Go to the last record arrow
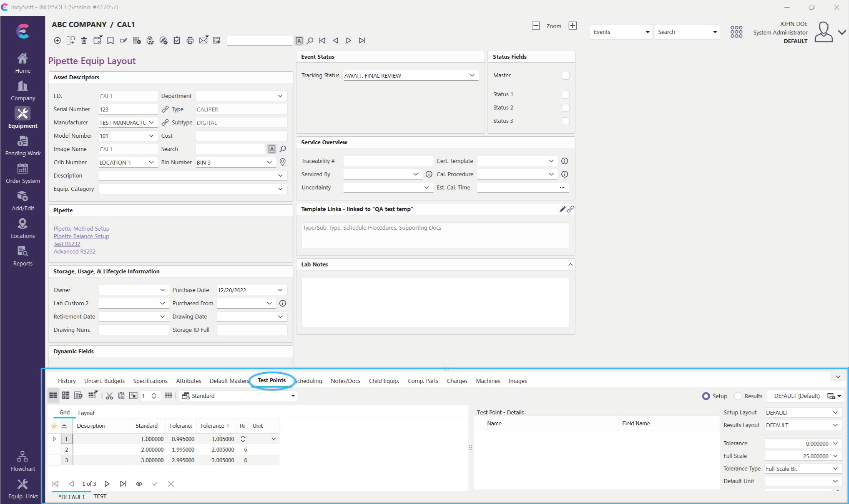This screenshot has height=504, width=849. click(x=362, y=41)
